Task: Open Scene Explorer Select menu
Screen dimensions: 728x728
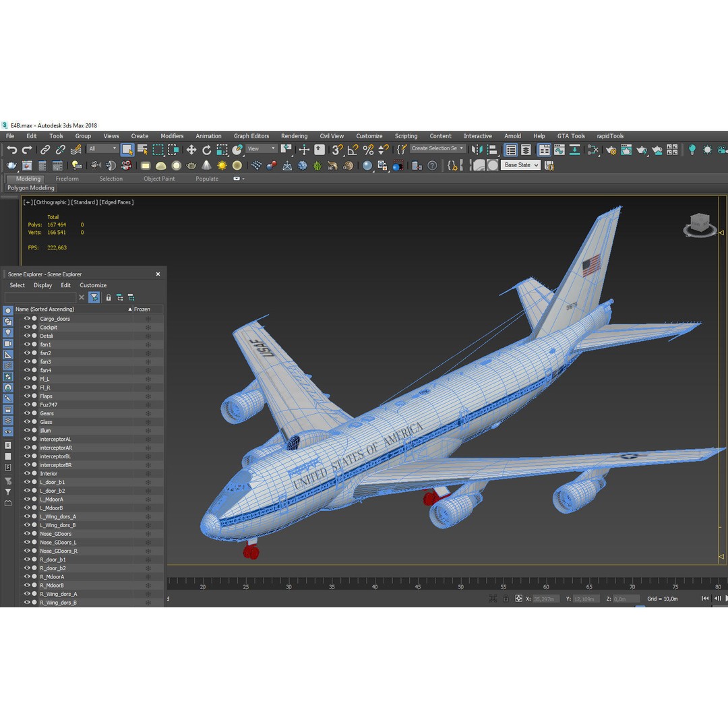Action: point(17,285)
